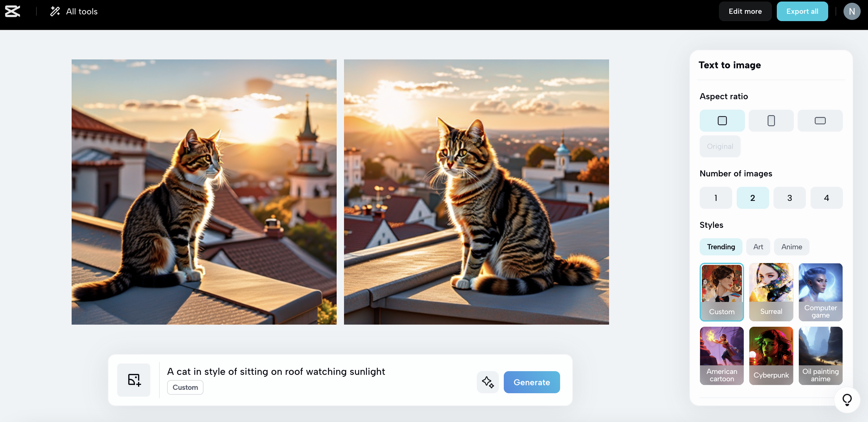
Task: Click the Export all button
Action: click(802, 11)
